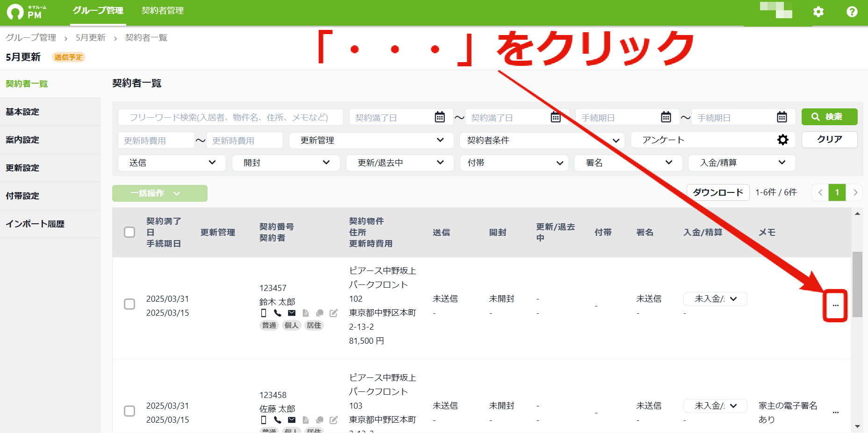Viewport: 868px width, 433px height.
Task: Click chat bubble icon for 佐藤 太郎
Action: click(320, 420)
